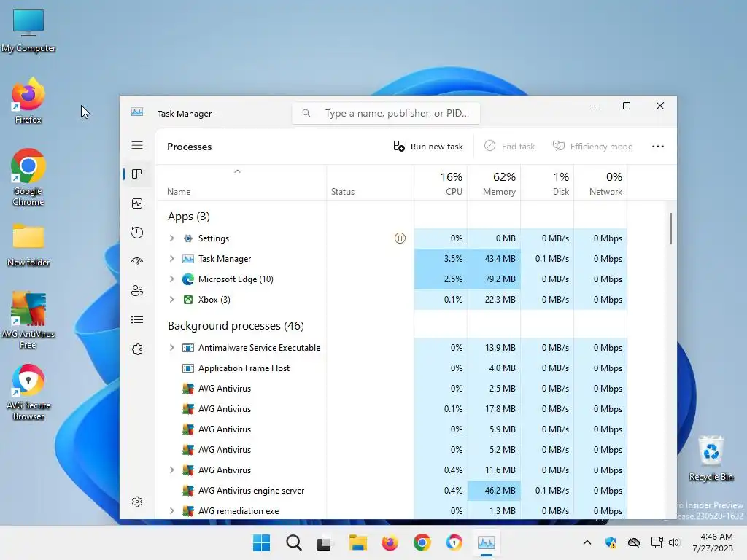
Task: Click the AVG Antivirus engine server icon
Action: pyautogui.click(x=188, y=491)
